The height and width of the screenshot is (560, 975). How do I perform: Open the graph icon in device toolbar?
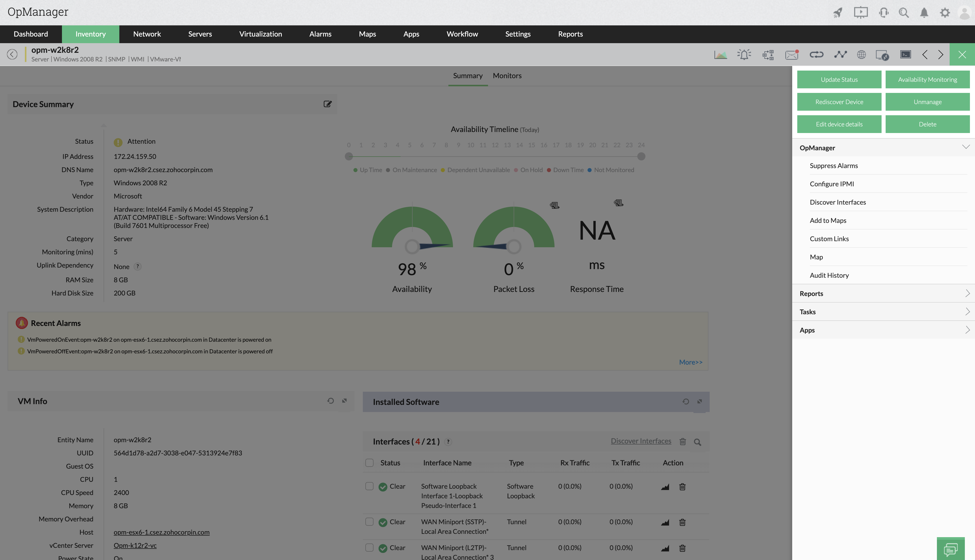pos(720,55)
